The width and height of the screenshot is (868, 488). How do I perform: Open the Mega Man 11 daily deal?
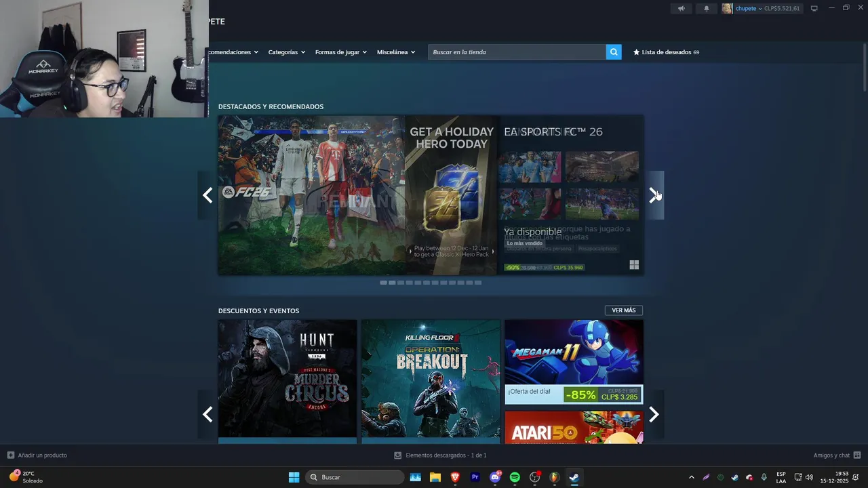pos(574,362)
